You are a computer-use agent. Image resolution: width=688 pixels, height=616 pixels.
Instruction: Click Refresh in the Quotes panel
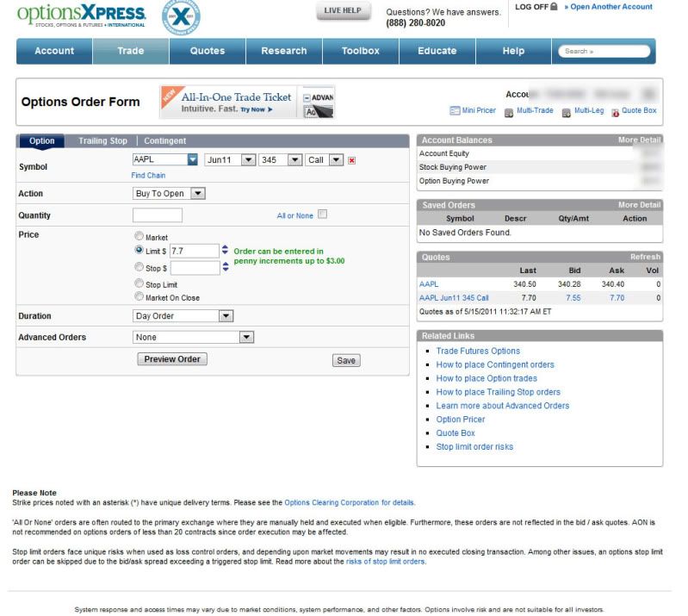645,257
